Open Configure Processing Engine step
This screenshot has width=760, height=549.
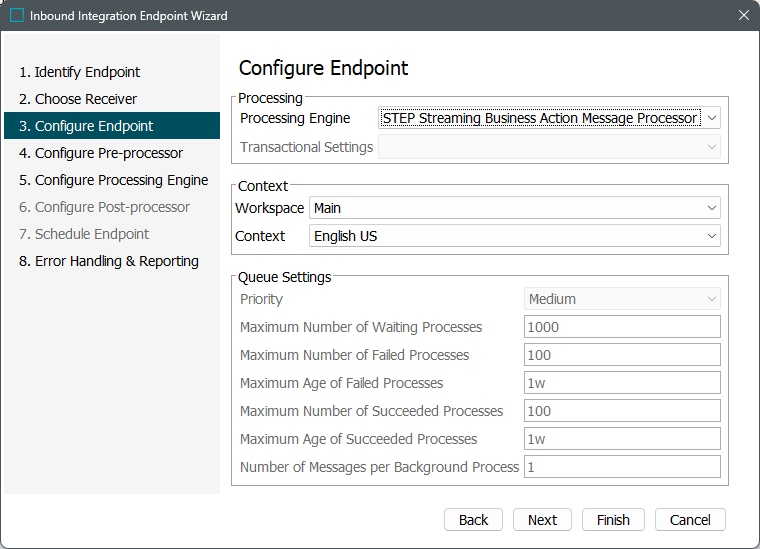(x=113, y=180)
